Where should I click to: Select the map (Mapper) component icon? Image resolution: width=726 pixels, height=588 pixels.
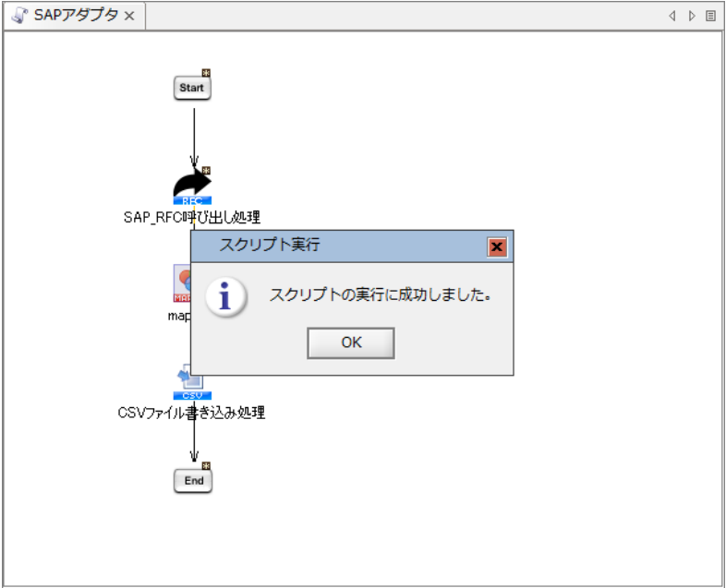[x=182, y=283]
